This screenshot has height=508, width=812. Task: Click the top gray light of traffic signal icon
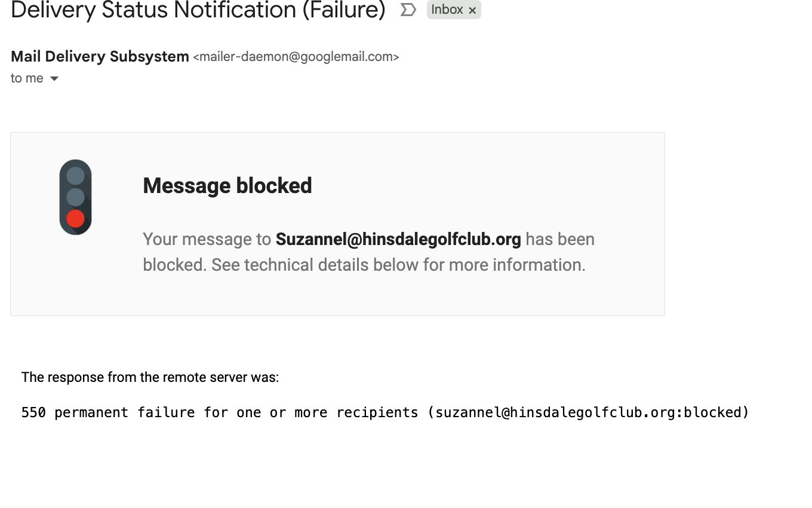pos(75,176)
